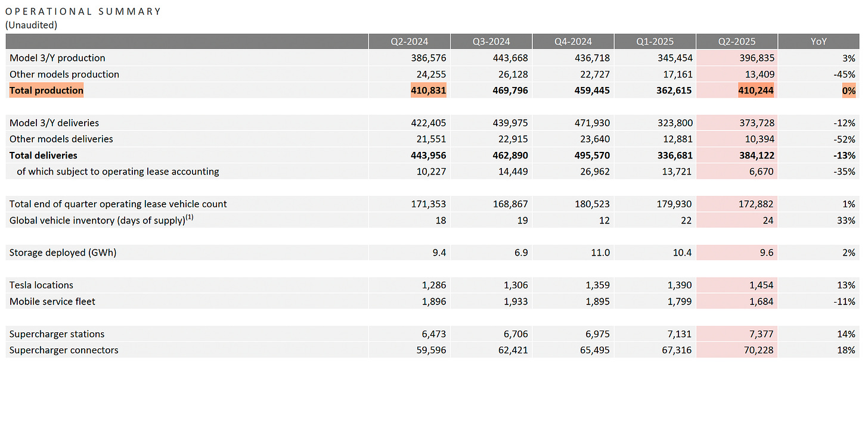
Task: Select the value 396,835
Action: (x=756, y=58)
